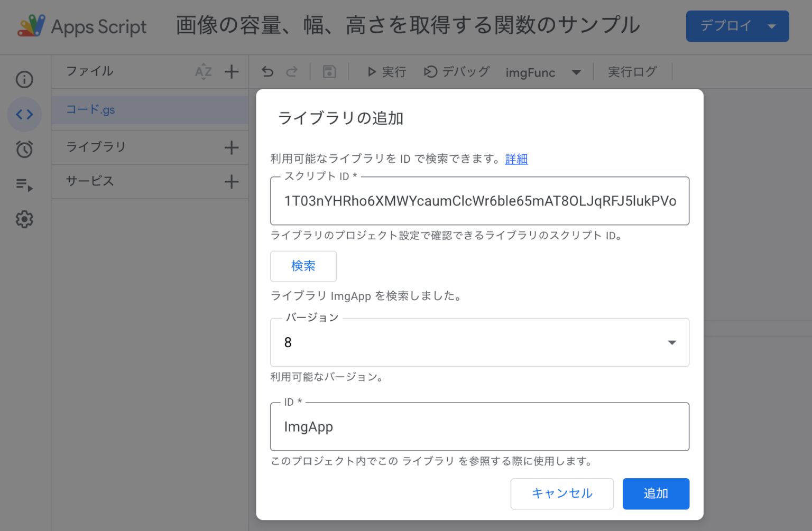Expand the library バージョン version dropdown
Screen dimensions: 812x531
tap(672, 342)
